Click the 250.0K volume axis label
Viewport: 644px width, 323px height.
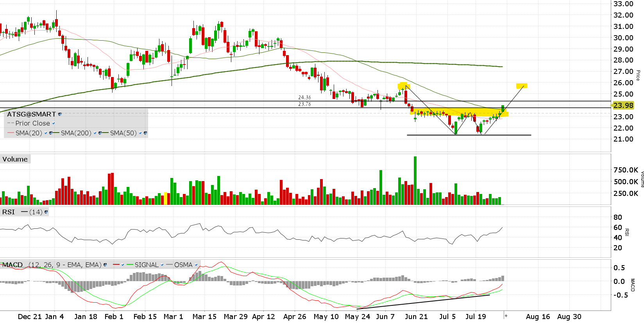tap(626, 194)
